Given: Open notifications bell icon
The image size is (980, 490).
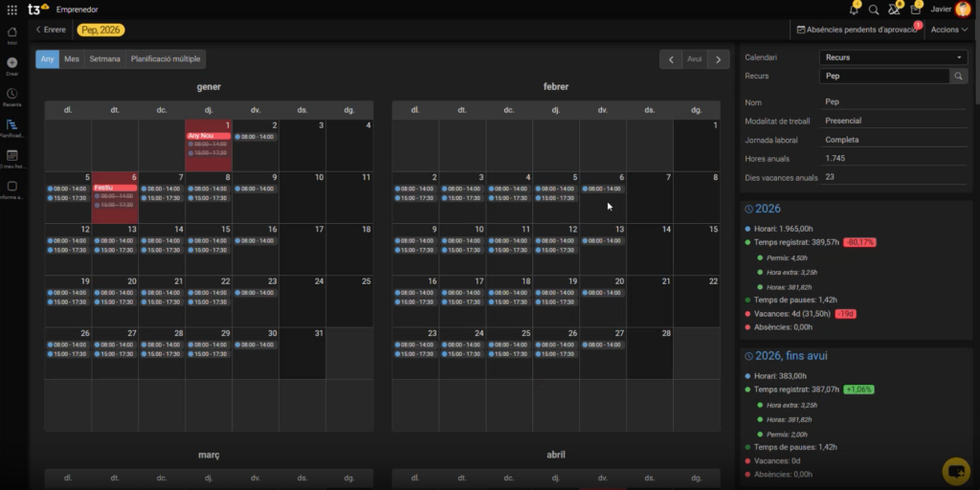Looking at the screenshot, I should click(x=853, y=10).
